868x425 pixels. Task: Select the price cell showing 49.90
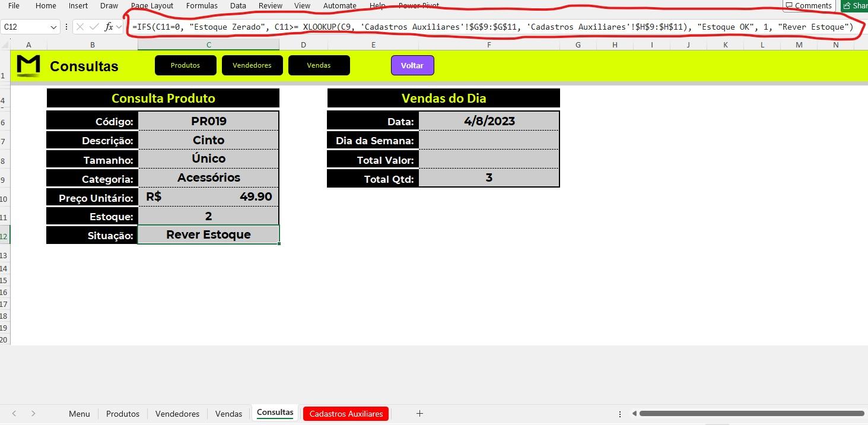(208, 196)
